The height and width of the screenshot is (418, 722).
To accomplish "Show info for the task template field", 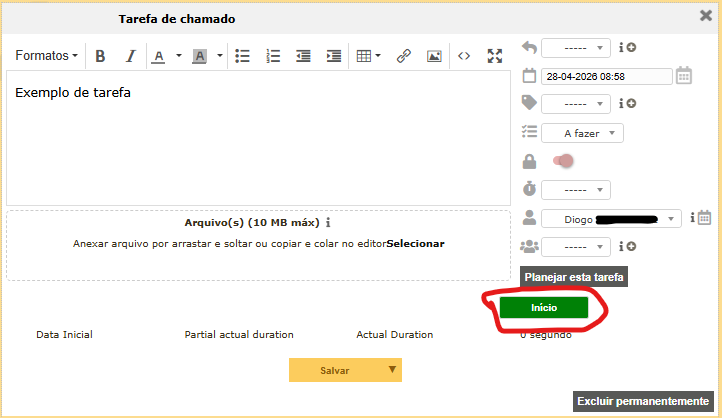I will [x=621, y=47].
